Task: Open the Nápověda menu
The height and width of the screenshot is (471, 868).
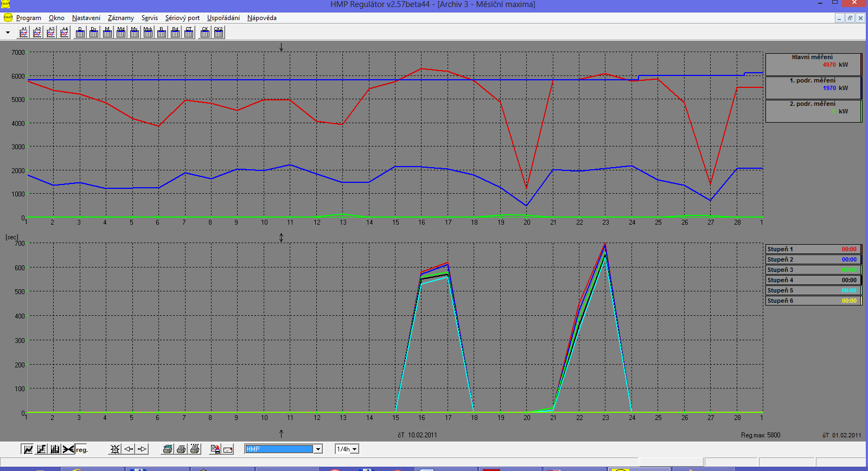Action: 262,18
